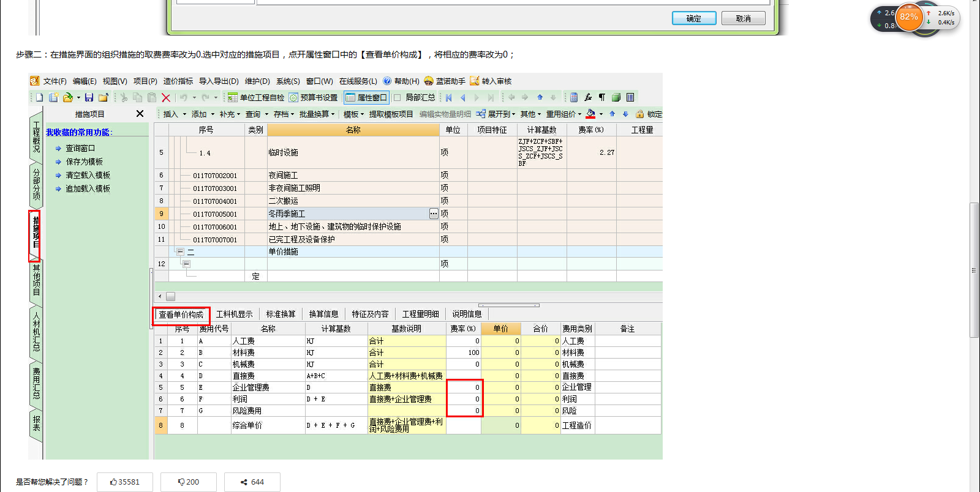Click the paragraph mark icon

[x=602, y=97]
